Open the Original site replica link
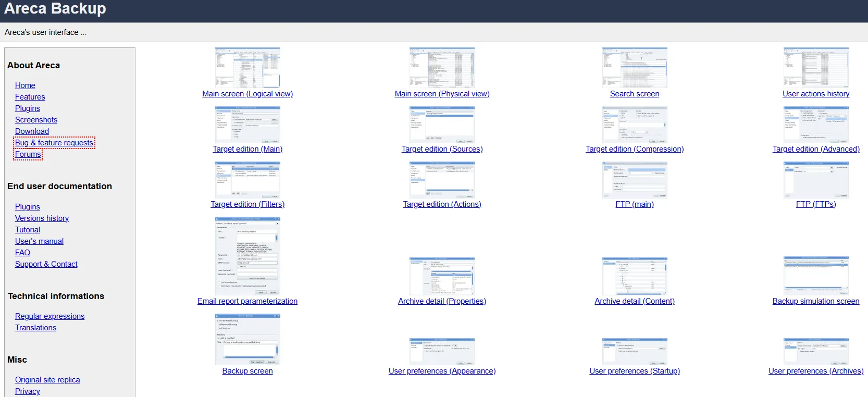 47,380
